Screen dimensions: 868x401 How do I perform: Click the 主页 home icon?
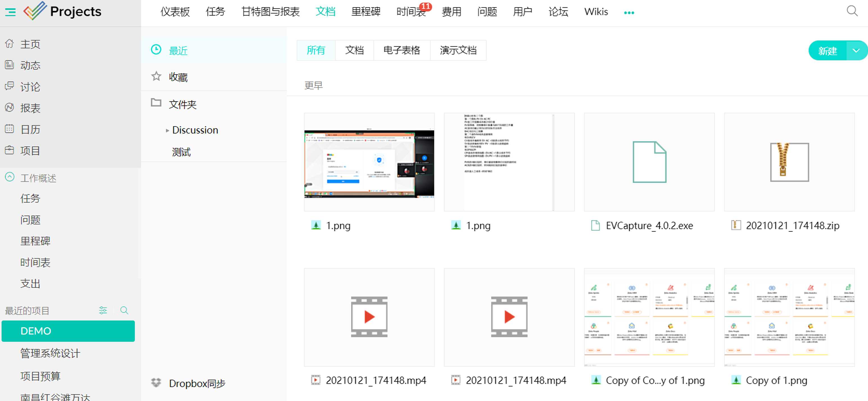tap(10, 44)
